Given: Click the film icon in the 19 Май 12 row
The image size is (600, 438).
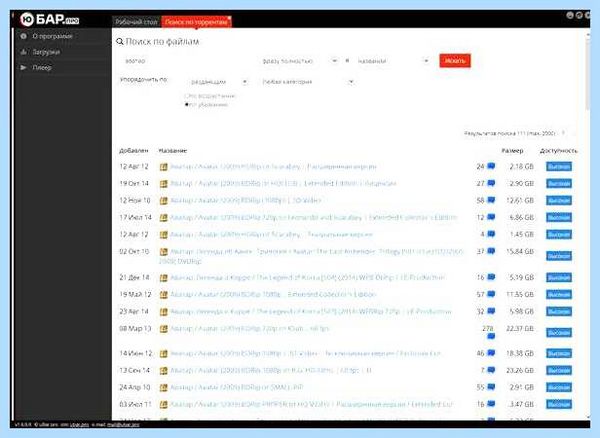Looking at the screenshot, I should coord(163,295).
